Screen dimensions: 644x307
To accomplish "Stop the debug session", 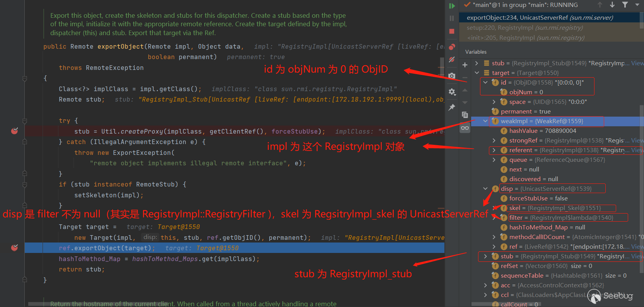I will (x=452, y=31).
